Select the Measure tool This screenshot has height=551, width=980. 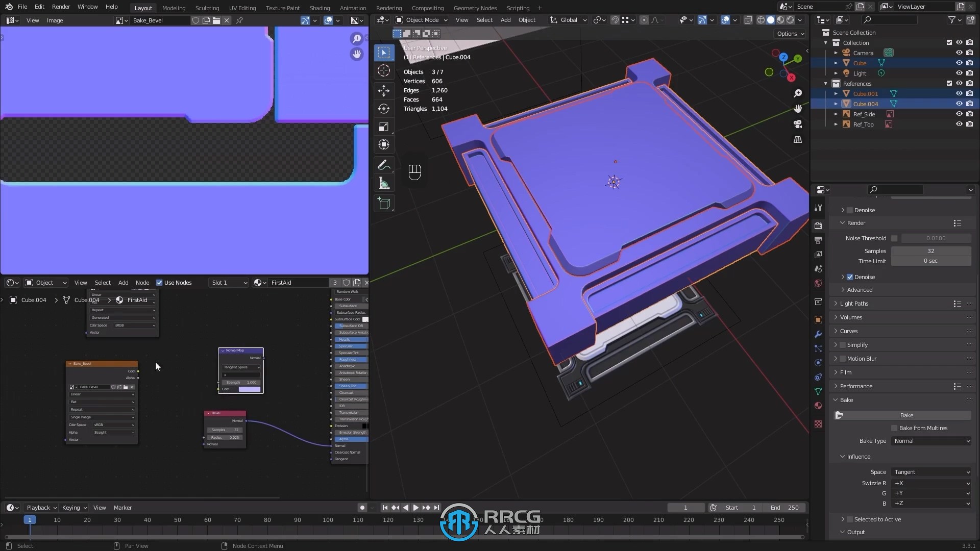point(384,183)
